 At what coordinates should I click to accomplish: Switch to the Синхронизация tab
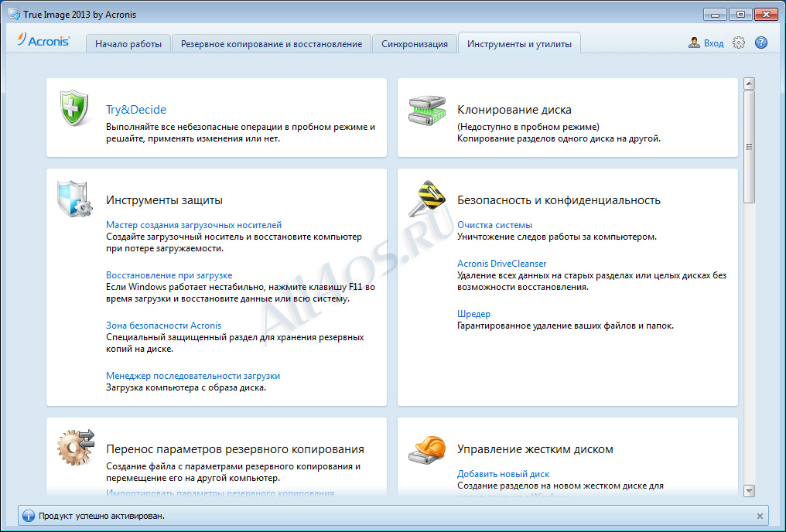pos(415,44)
